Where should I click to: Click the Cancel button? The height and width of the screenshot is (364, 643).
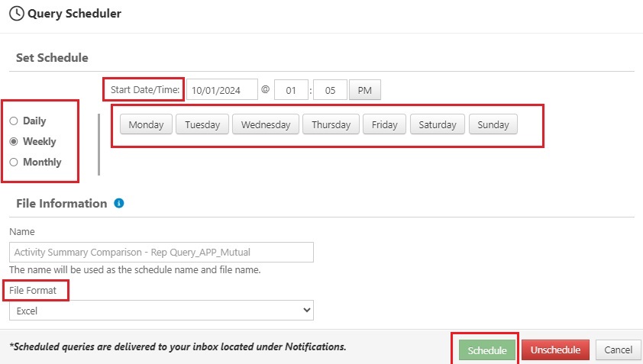coord(618,350)
